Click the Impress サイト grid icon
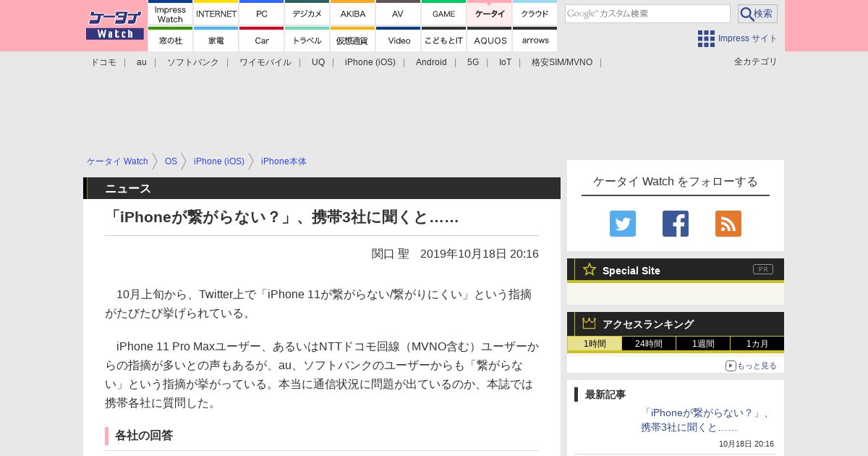The height and width of the screenshot is (456, 868). [706, 38]
